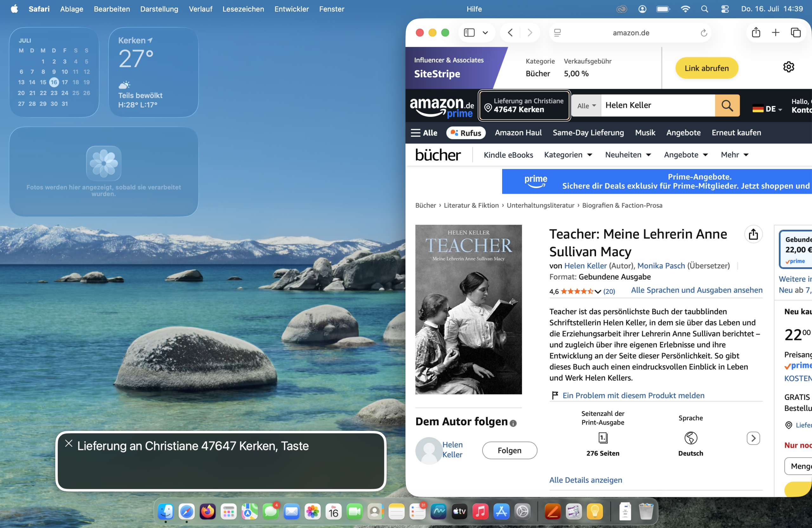This screenshot has height=528, width=812.
Task: Click the amazon.de address bar
Action: (x=631, y=33)
